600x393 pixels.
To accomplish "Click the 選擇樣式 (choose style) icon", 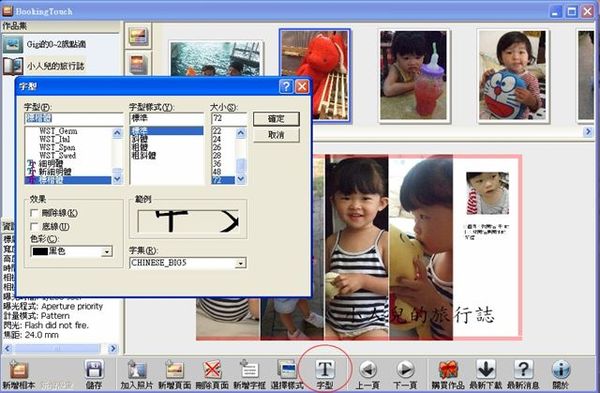I will (x=287, y=370).
